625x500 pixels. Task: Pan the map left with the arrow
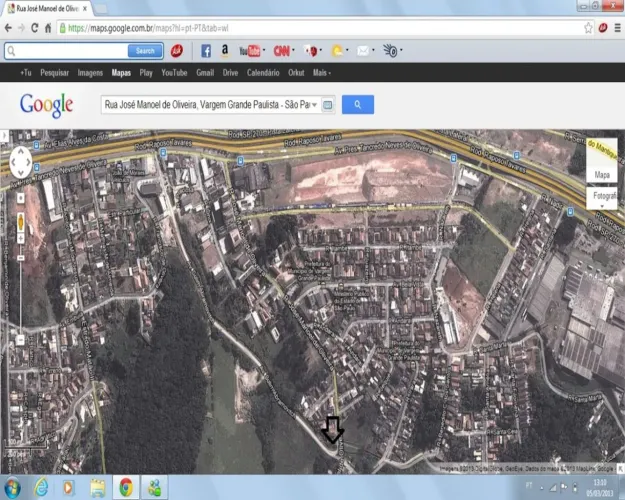click(13, 162)
